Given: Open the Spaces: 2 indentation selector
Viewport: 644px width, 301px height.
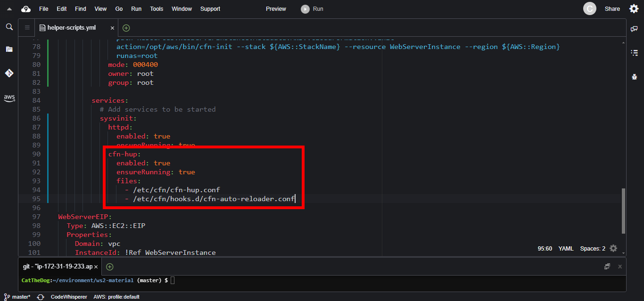Looking at the screenshot, I should [x=593, y=248].
